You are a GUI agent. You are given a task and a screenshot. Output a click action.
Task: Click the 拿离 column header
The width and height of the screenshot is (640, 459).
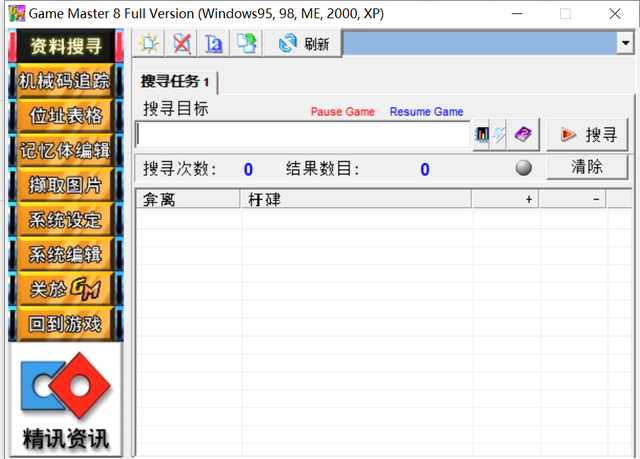coord(188,200)
